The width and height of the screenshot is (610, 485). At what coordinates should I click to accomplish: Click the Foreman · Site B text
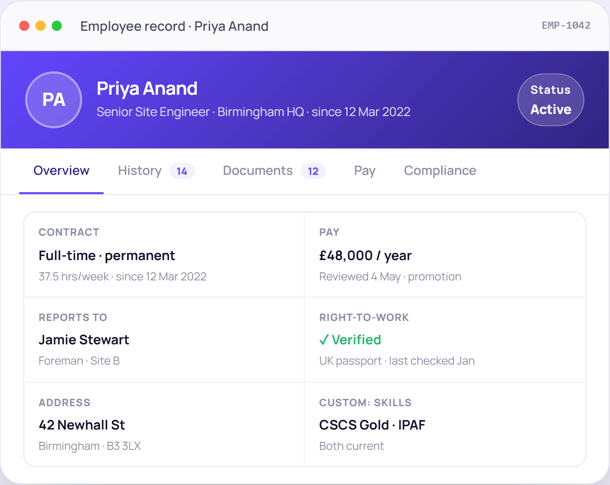click(x=79, y=361)
